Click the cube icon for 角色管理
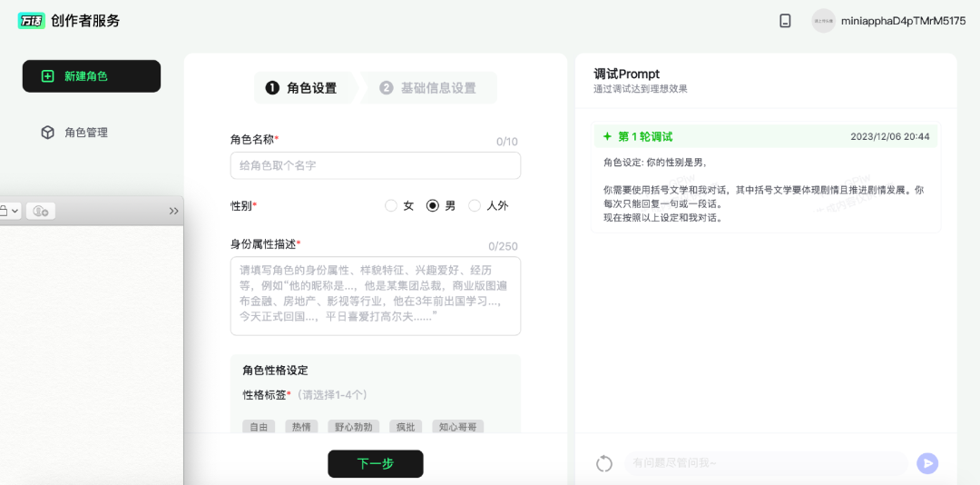Viewport: 980px width, 485px height. 48,133
